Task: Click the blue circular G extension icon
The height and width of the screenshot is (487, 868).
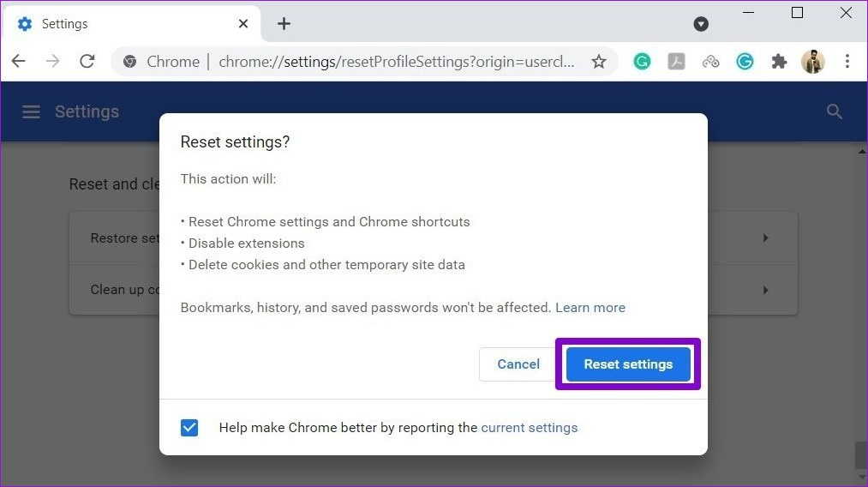Action: 745,62
